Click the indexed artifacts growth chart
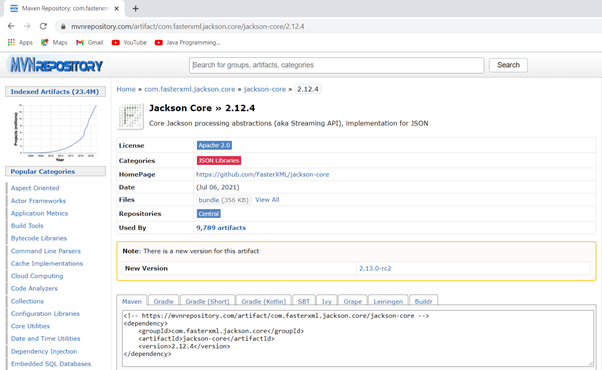The height and width of the screenshot is (370, 602). pyautogui.click(x=55, y=132)
